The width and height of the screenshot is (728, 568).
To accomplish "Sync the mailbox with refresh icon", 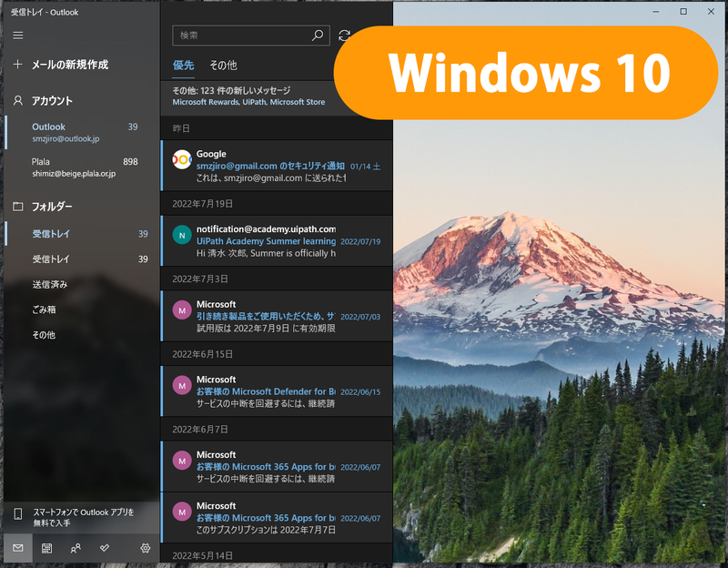I will tap(345, 35).
